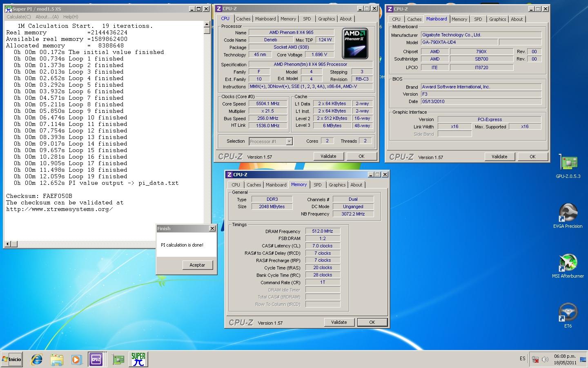Click the PI value output pi_data.txt line
The width and height of the screenshot is (588, 368).
pos(96,183)
